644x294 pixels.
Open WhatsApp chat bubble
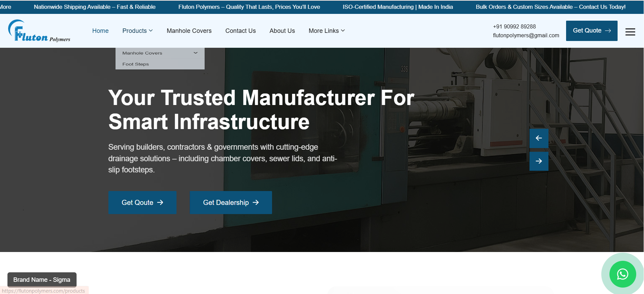622,274
